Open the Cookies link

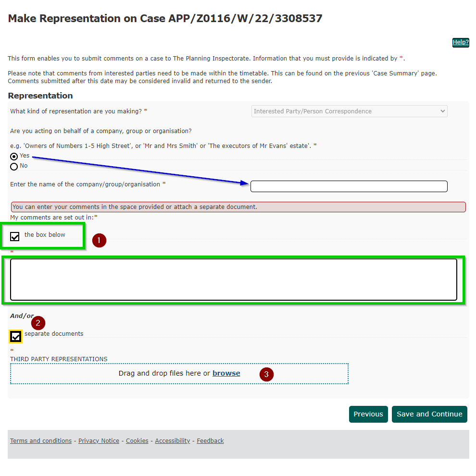(x=137, y=441)
